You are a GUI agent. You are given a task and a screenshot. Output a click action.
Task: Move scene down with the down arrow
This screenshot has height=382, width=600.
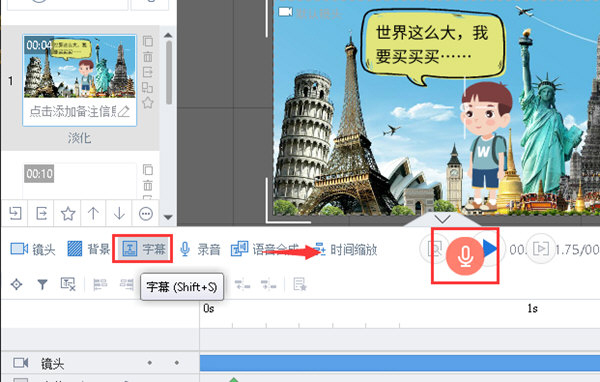119,213
